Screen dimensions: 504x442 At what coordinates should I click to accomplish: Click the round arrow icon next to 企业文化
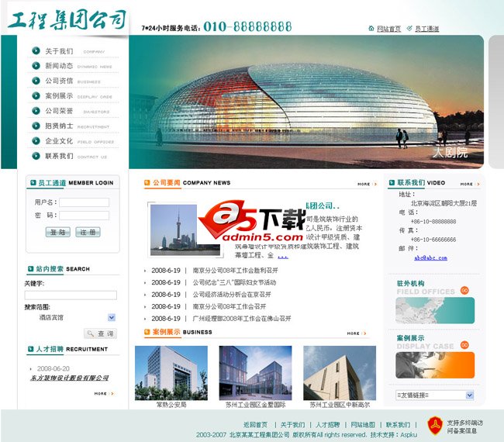(36, 141)
